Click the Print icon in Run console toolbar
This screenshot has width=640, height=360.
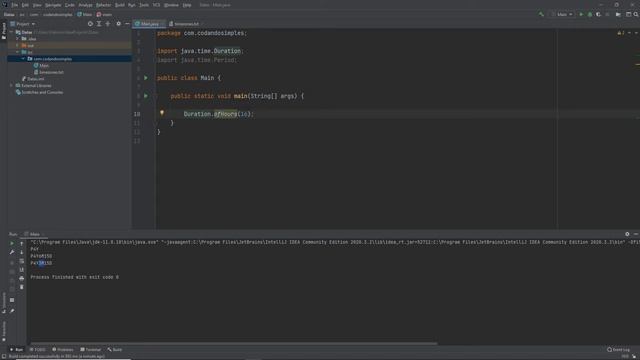(x=22, y=278)
